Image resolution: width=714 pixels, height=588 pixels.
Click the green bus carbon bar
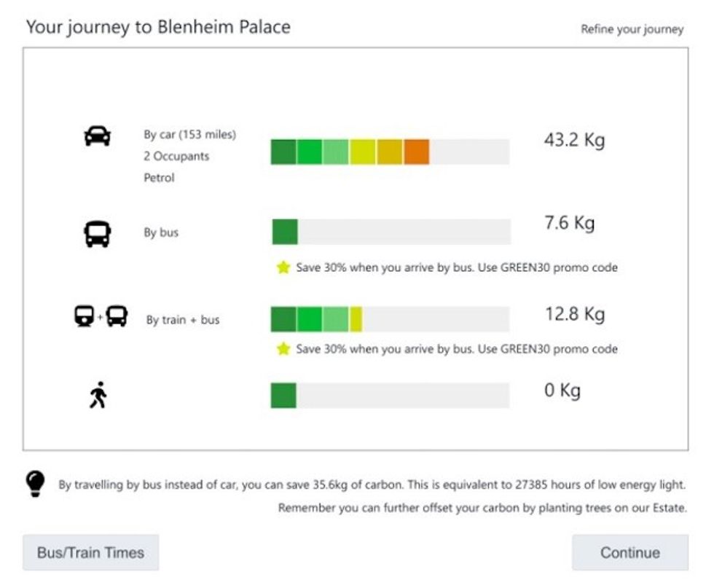click(x=285, y=232)
